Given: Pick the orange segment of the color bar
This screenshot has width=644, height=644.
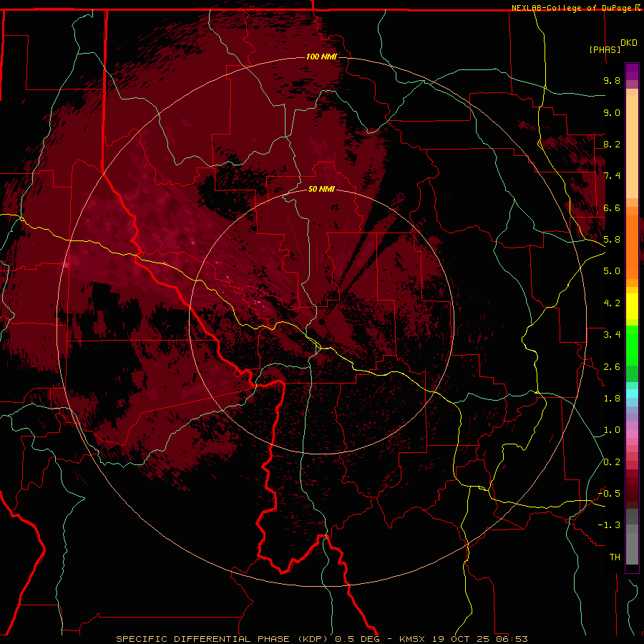Looking at the screenshot, I should pos(632,246).
